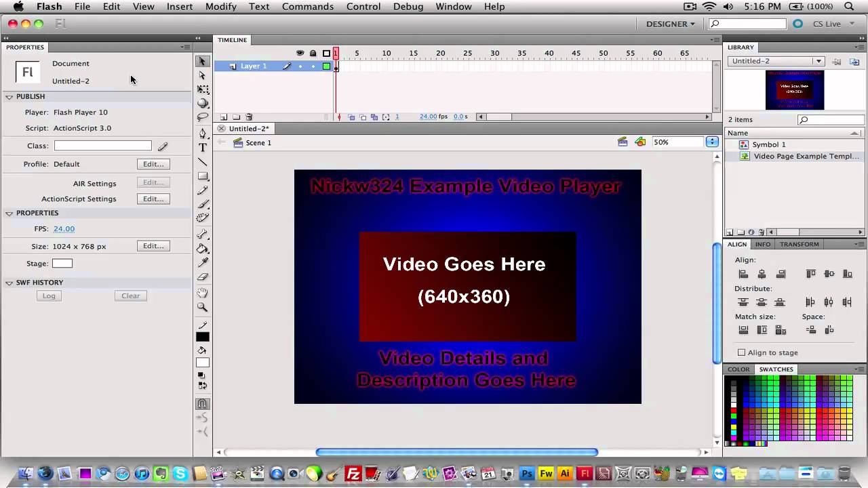The image size is (868, 488).
Task: Activate the Hand tool
Action: point(202,293)
